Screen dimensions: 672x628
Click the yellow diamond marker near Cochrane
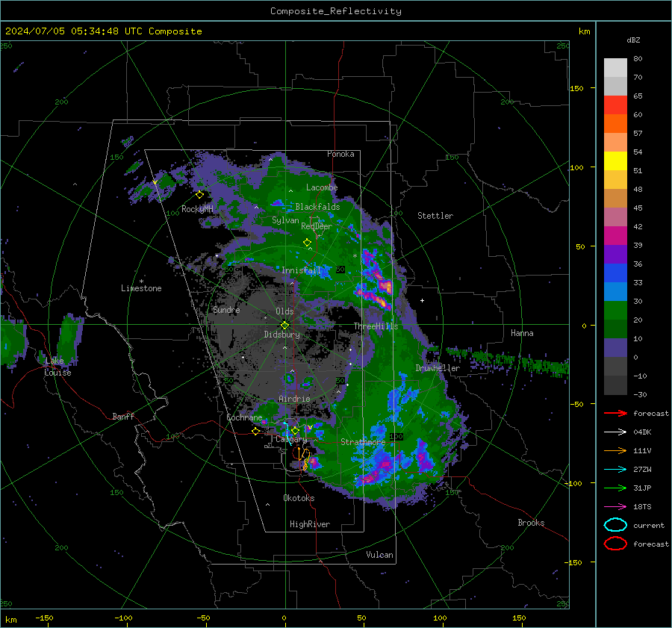tap(256, 432)
